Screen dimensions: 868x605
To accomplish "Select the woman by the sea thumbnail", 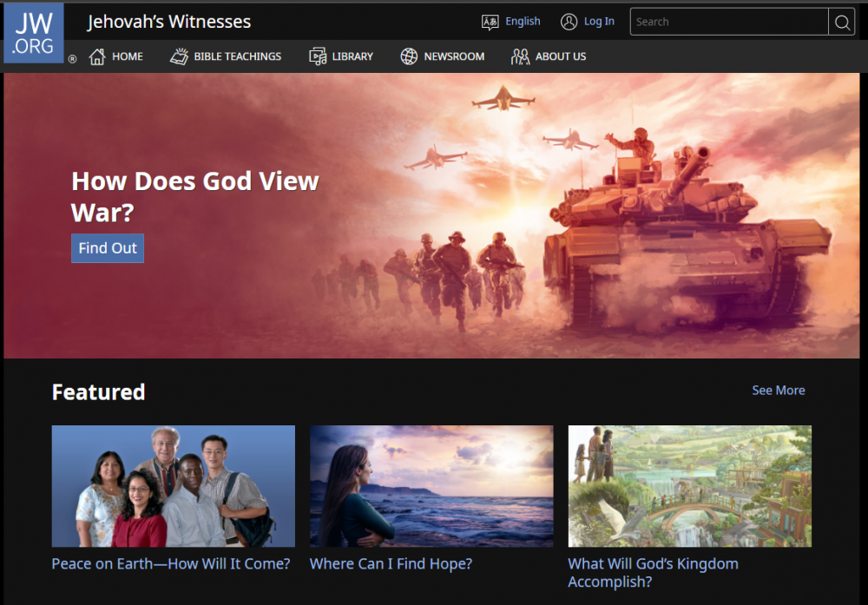I will [x=431, y=486].
